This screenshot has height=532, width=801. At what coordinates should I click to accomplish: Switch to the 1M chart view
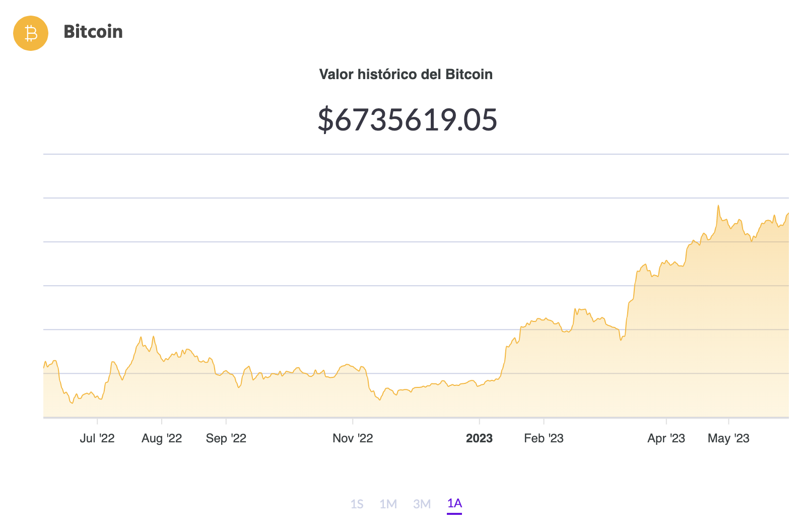(389, 504)
